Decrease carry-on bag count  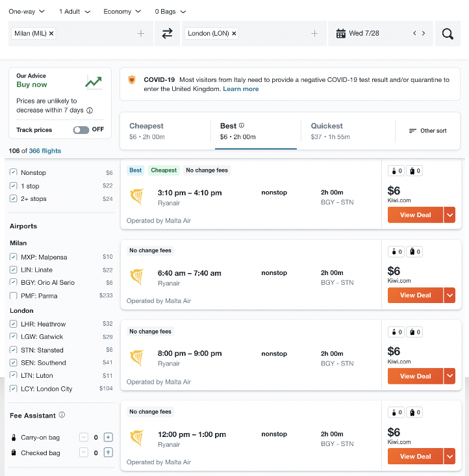pyautogui.click(x=84, y=437)
